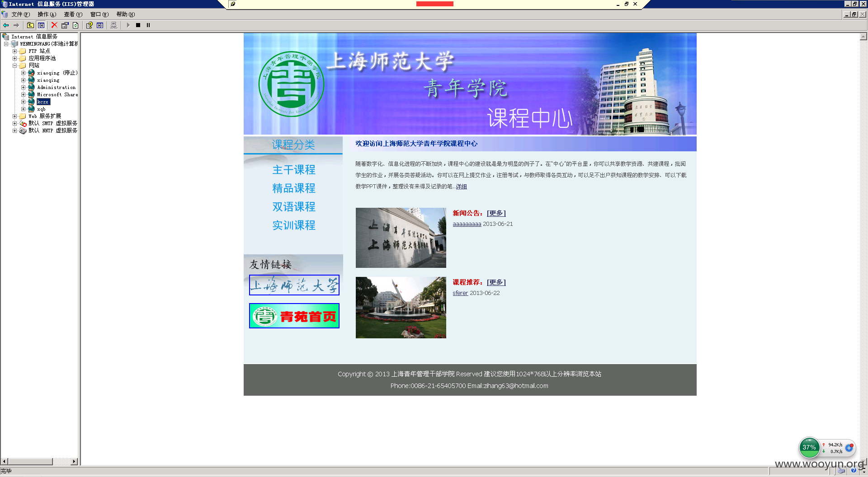
Task: Click the Connect to computer toolbar icon
Action: [x=114, y=25]
